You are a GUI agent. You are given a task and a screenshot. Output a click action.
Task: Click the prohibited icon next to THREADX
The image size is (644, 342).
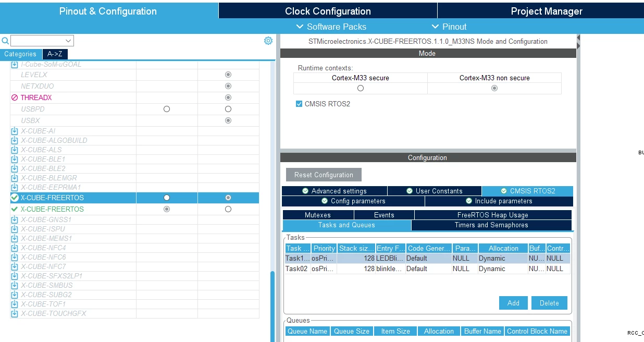15,97
